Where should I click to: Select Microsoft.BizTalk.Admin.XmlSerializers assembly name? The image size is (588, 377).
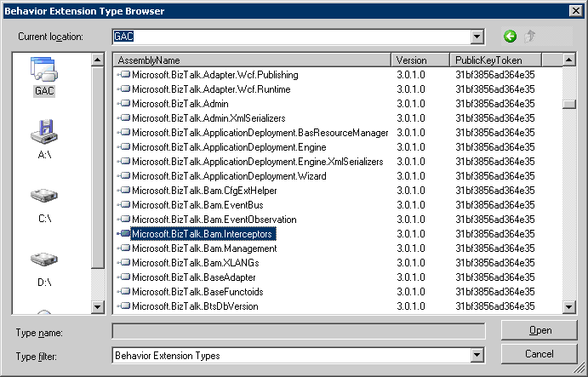click(x=208, y=118)
